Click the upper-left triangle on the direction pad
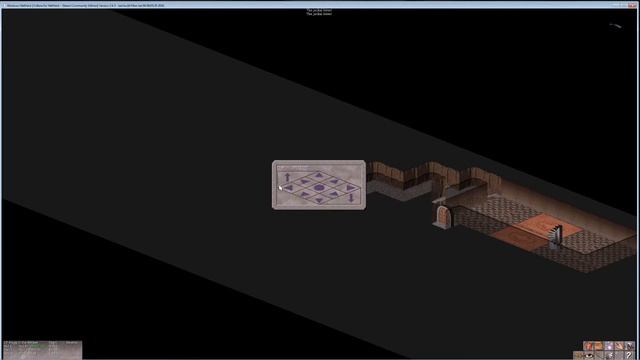The image size is (640, 360). pos(305,181)
